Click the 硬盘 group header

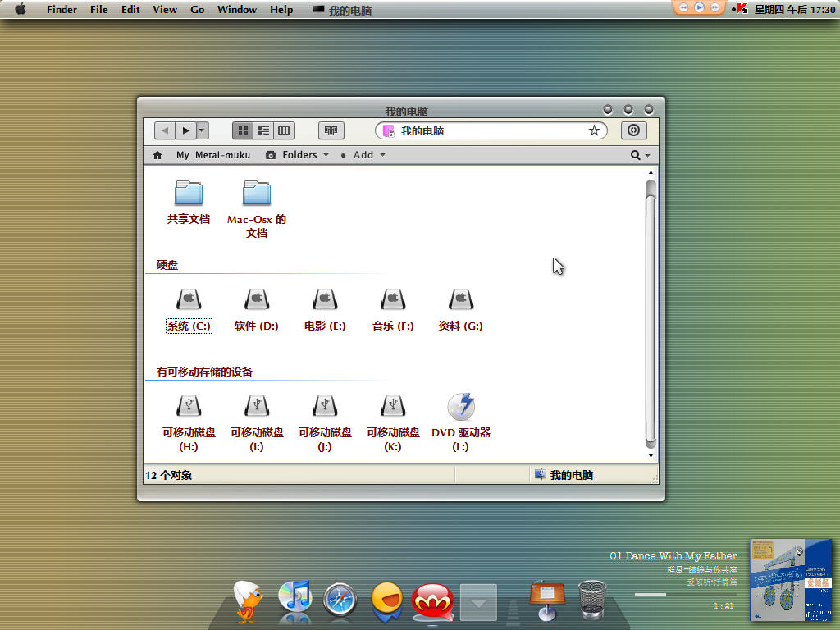(167, 265)
